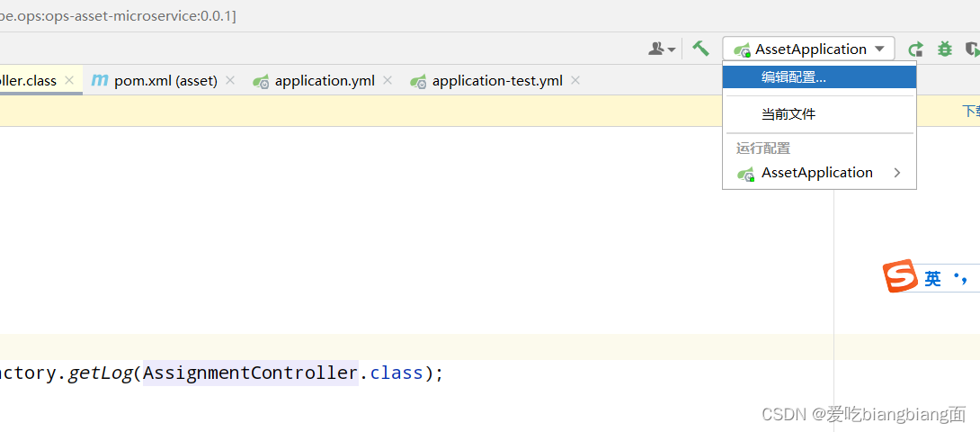Close the application.yml tab
Image resolution: width=980 pixels, height=432 pixels.
(x=388, y=80)
